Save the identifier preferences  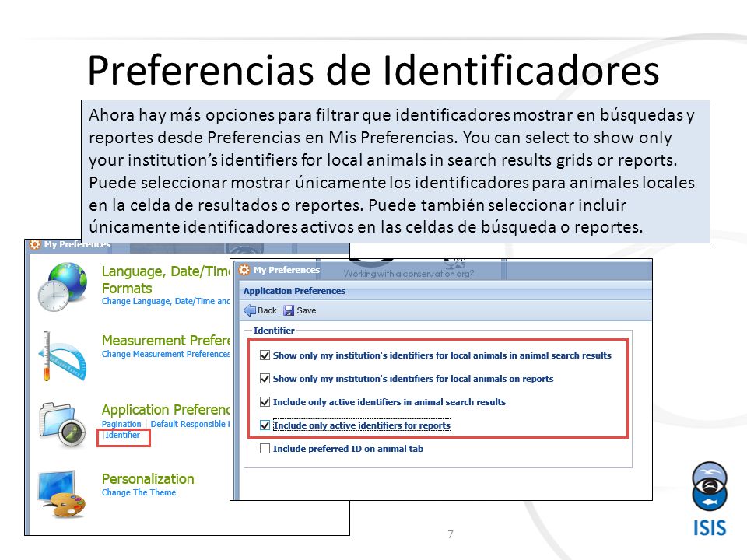tap(300, 310)
